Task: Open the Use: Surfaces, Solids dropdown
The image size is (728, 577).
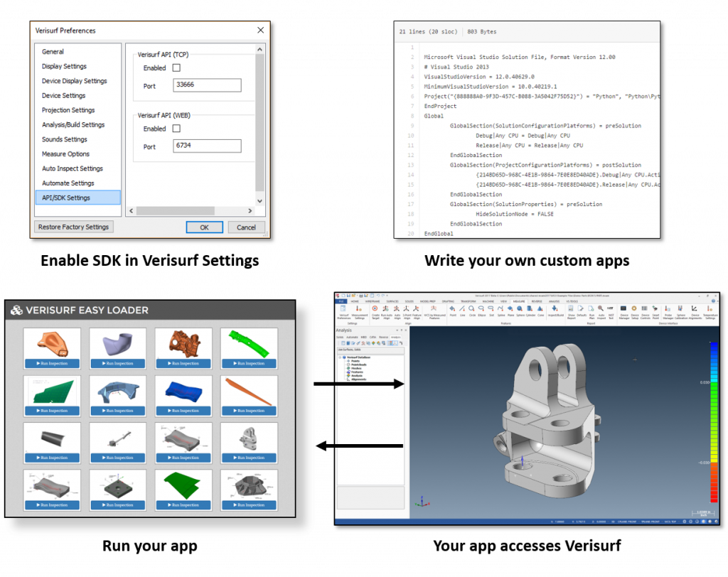Action: point(371,350)
